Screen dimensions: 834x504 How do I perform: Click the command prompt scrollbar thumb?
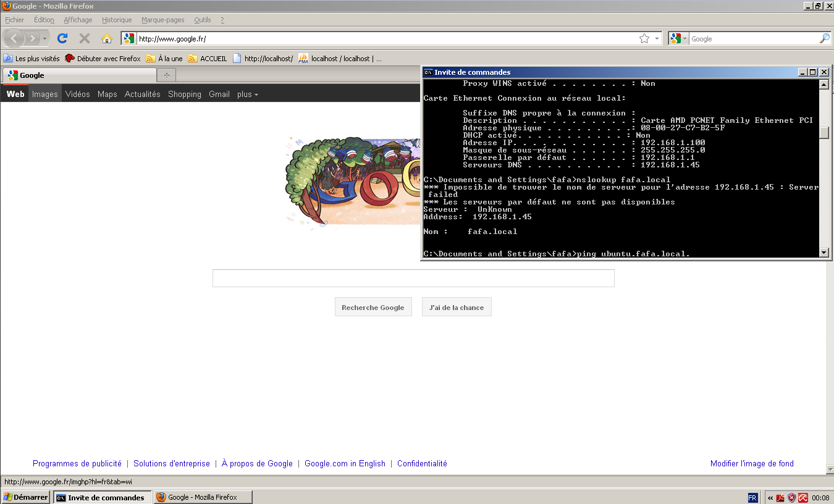pos(824,133)
